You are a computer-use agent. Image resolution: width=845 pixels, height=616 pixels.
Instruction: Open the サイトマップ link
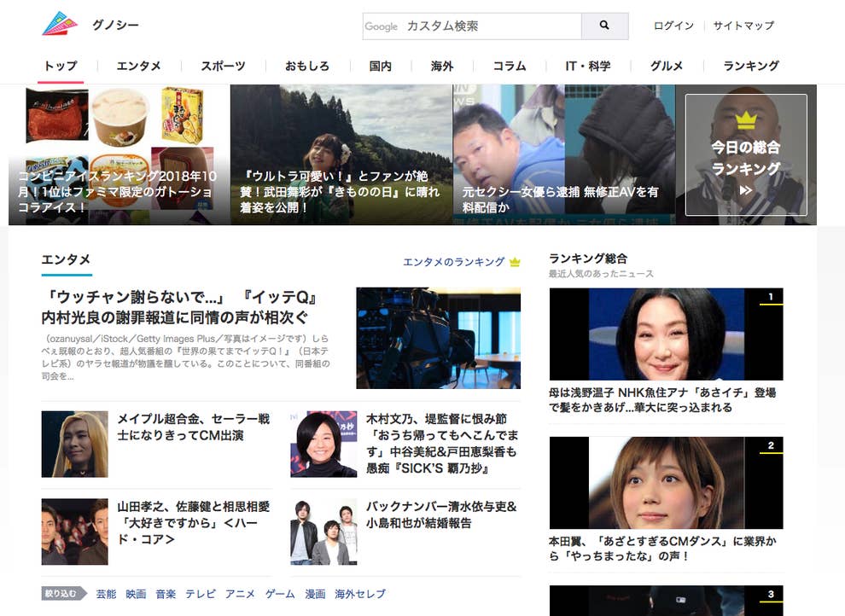point(743,26)
